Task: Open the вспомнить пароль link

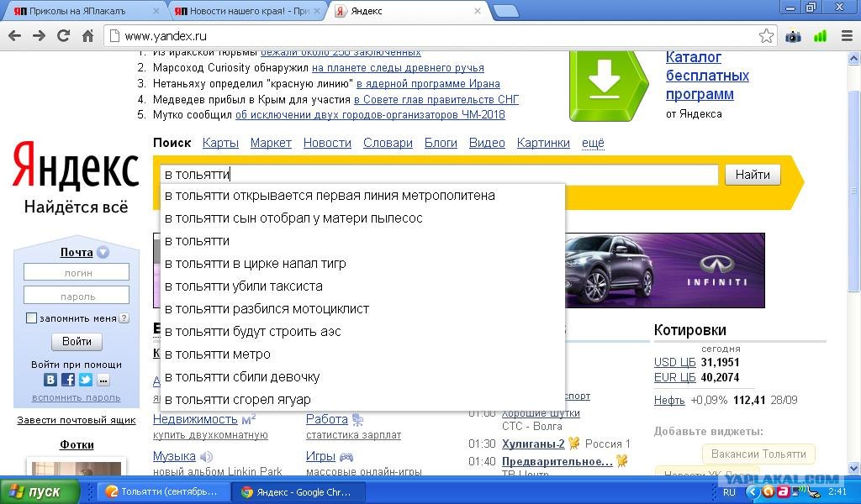Action: [77, 397]
